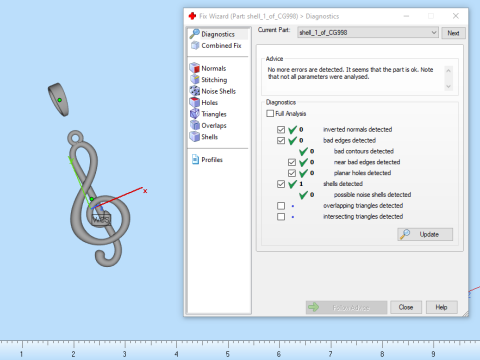Click the Update diagnostics button

[x=425, y=234]
